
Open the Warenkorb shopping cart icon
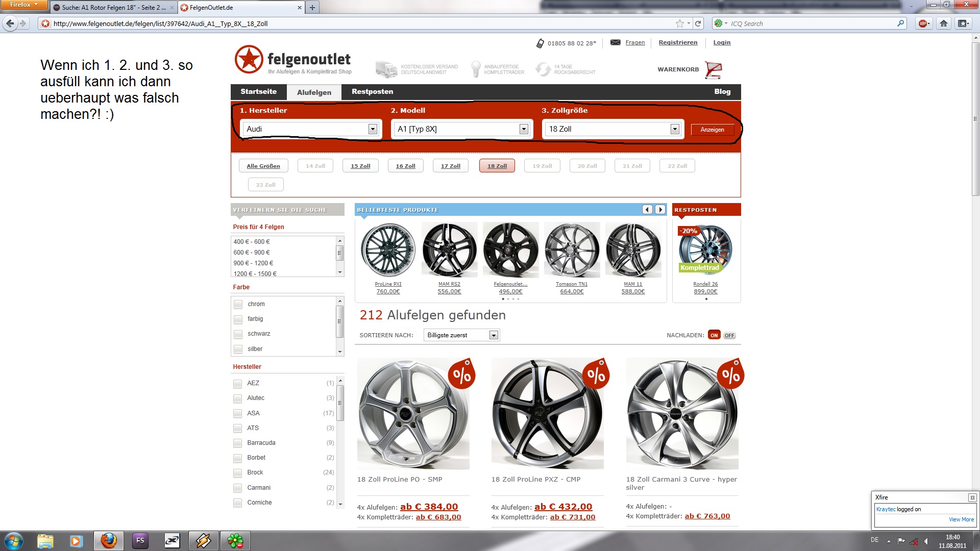click(714, 70)
